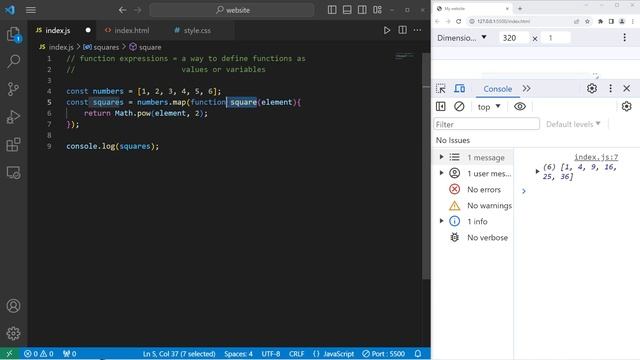The image size is (640, 360).
Task: Open the Explorer view in activity bar
Action: pos(13,34)
